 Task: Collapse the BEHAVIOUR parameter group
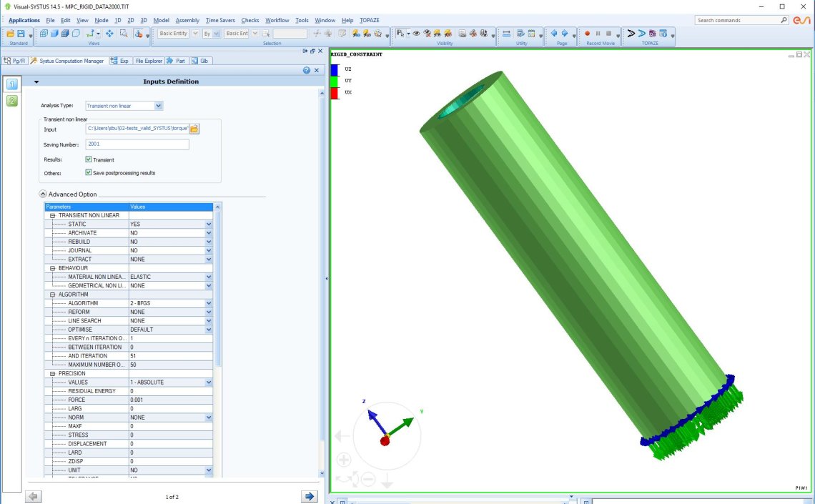click(52, 268)
